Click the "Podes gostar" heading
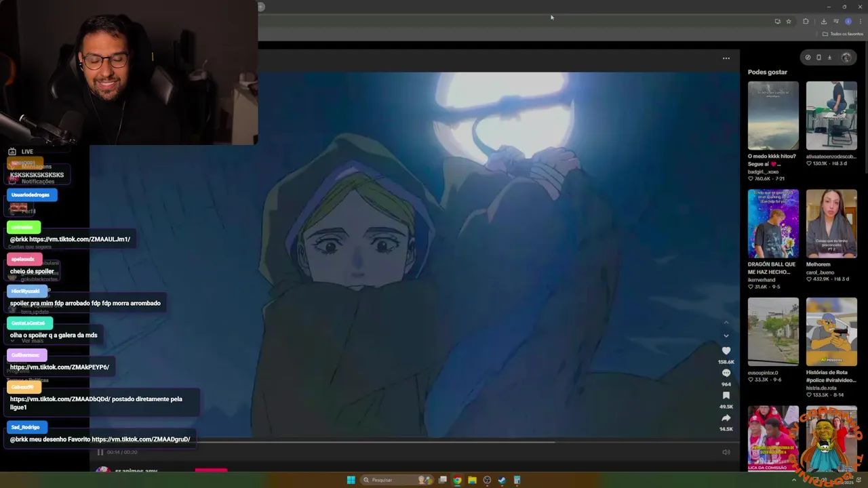The width and height of the screenshot is (868, 488). pos(768,72)
